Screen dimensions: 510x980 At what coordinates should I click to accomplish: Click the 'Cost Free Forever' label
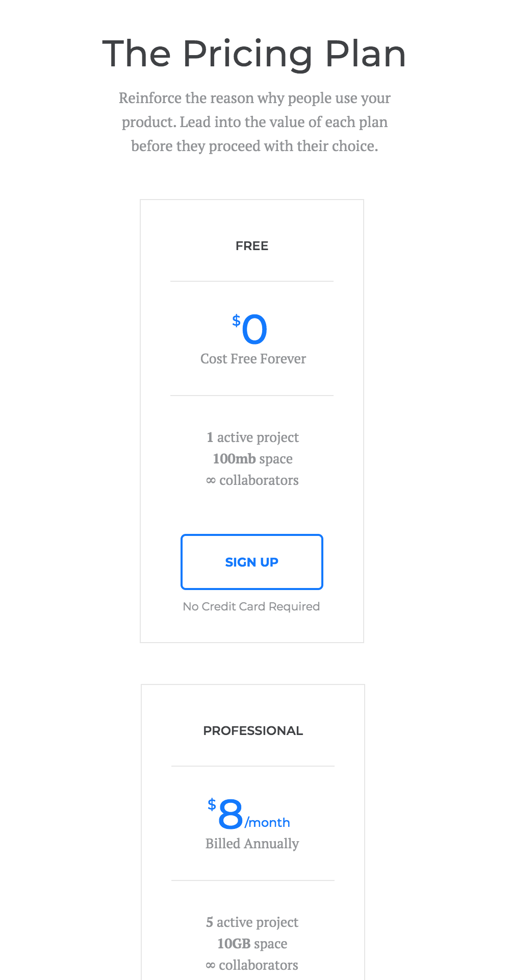(x=253, y=359)
